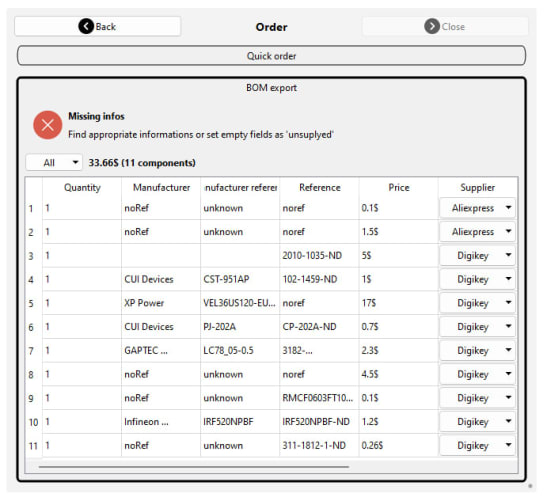
Task: Click the 0.7$ price cell
Action: 399,327
